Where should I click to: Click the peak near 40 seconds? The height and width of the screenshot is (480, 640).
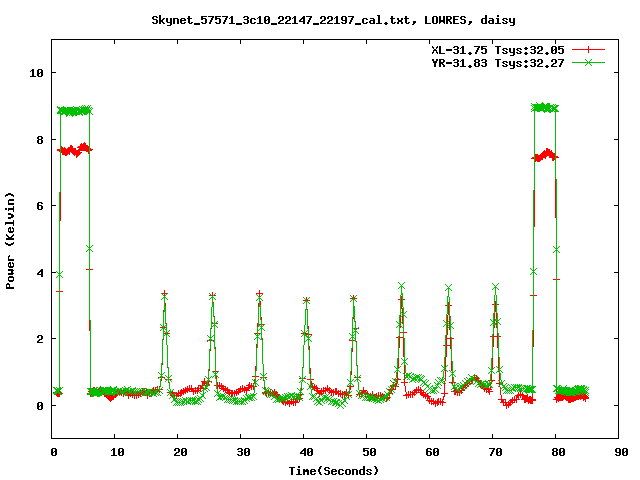point(307,301)
